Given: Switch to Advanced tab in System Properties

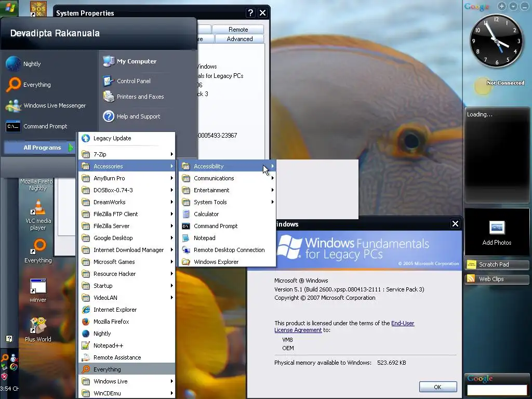Looking at the screenshot, I should coord(240,39).
